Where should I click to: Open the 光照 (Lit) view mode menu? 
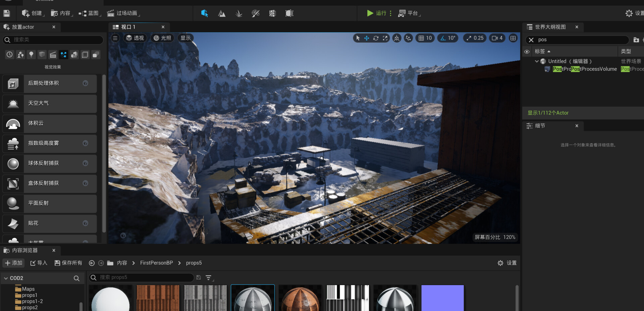click(x=162, y=38)
